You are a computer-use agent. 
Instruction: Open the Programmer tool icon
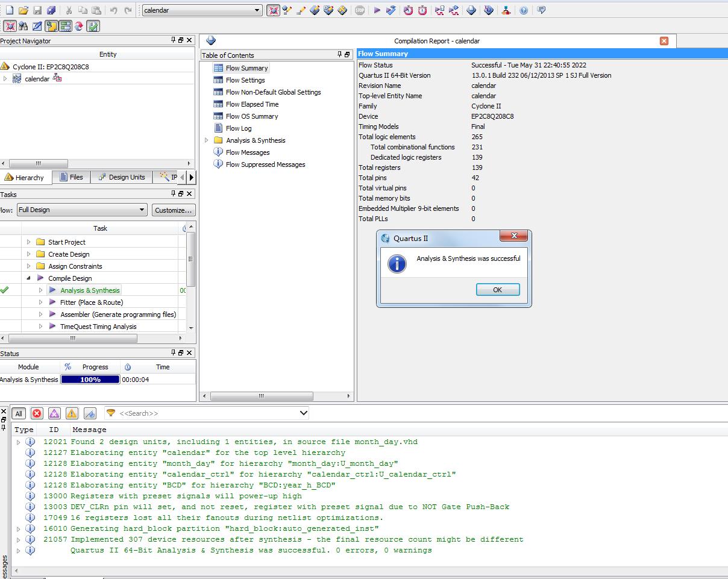(x=488, y=10)
